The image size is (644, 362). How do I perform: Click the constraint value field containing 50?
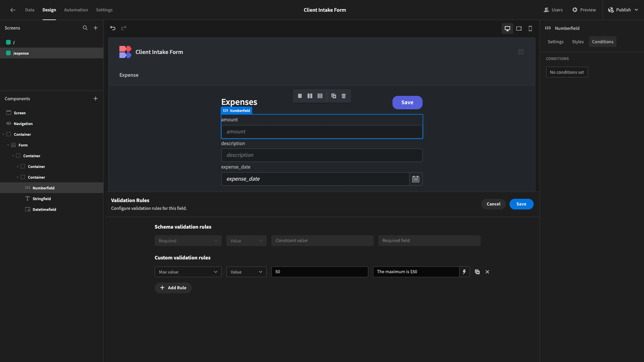[x=319, y=272]
